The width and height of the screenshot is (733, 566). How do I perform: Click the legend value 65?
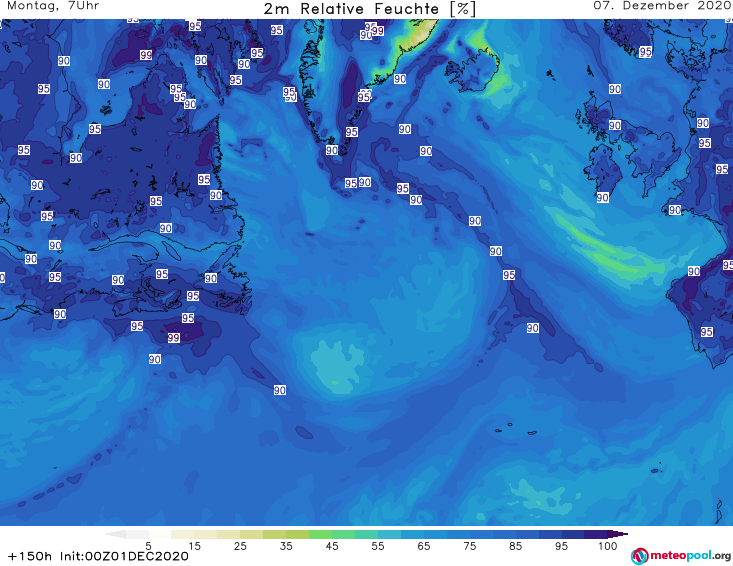click(x=423, y=546)
